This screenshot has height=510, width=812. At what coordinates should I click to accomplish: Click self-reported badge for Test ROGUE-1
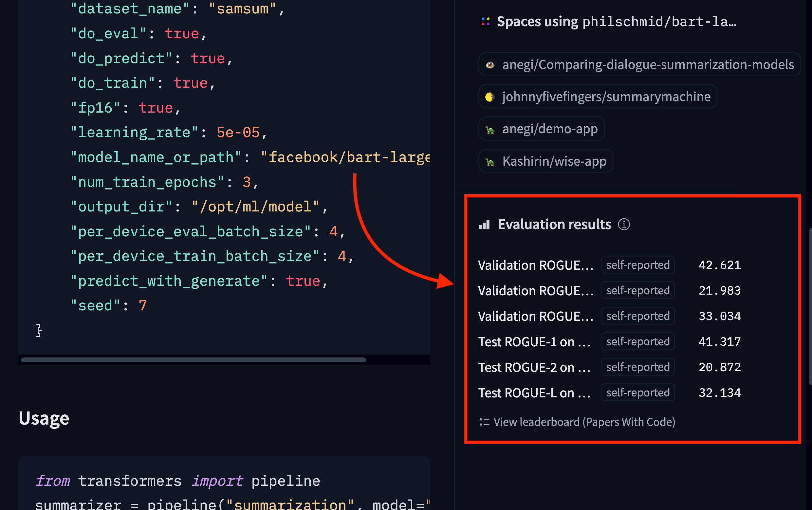point(638,341)
